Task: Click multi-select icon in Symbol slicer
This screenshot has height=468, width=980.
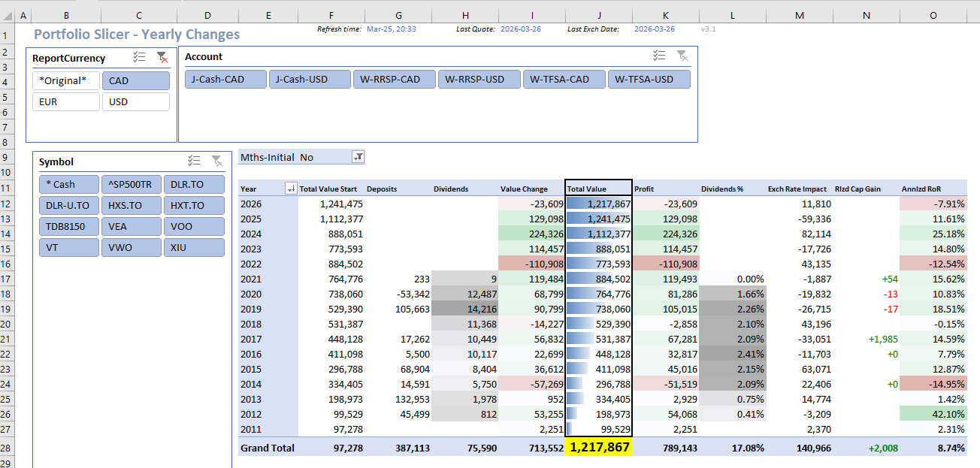Action: (x=194, y=161)
